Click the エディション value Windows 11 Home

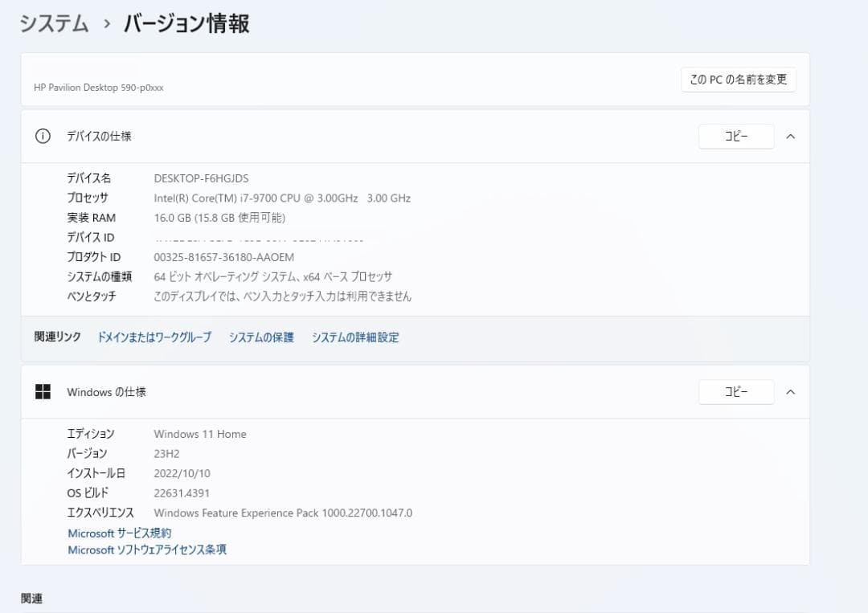click(199, 434)
